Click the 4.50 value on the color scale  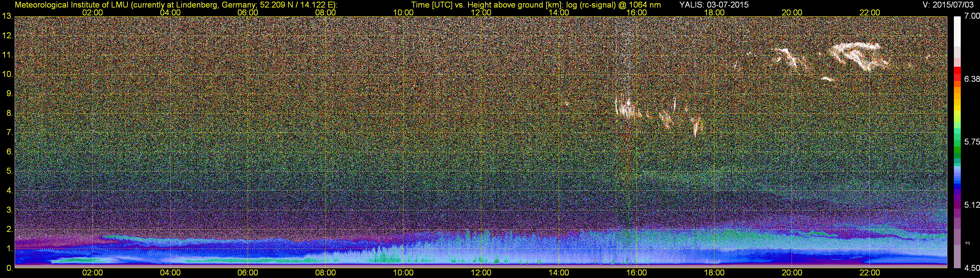pyautogui.click(x=972, y=269)
